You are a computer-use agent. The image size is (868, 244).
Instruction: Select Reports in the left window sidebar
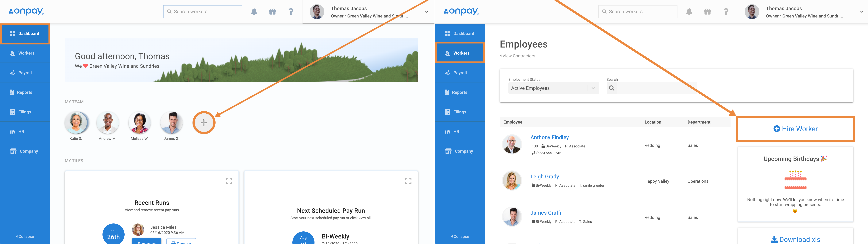(25, 92)
